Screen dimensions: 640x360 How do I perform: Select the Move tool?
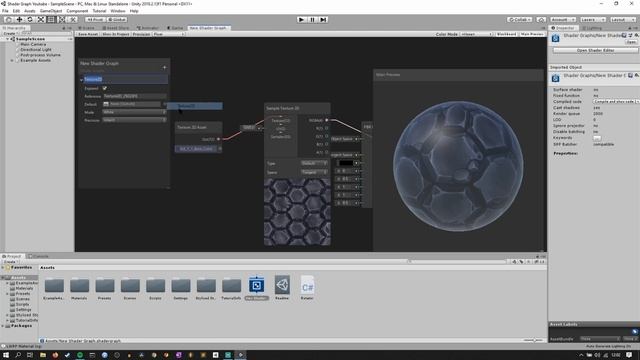19,19
